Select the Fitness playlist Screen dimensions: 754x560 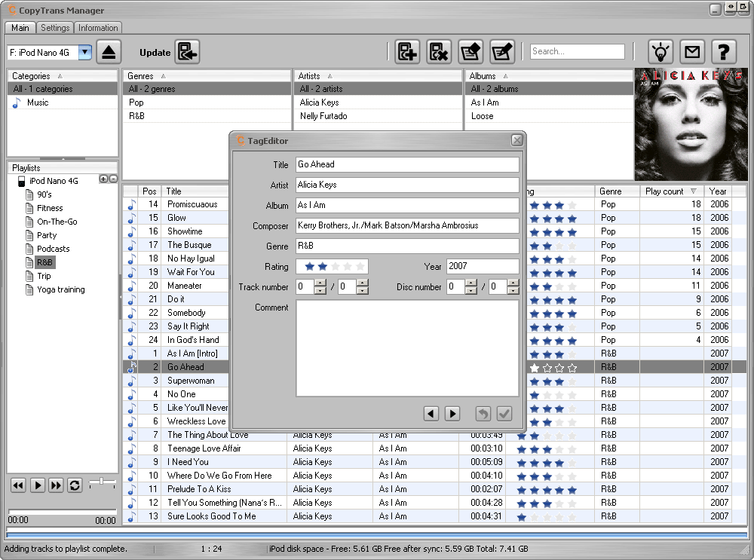point(50,208)
